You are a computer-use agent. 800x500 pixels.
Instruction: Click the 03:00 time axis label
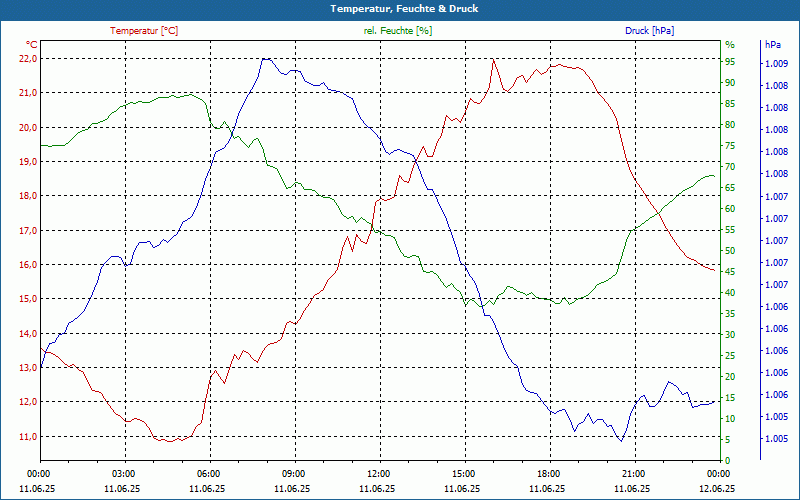coord(123,473)
